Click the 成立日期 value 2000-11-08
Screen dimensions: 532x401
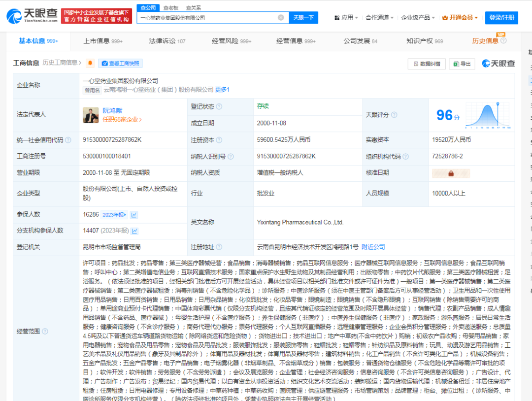(271, 123)
